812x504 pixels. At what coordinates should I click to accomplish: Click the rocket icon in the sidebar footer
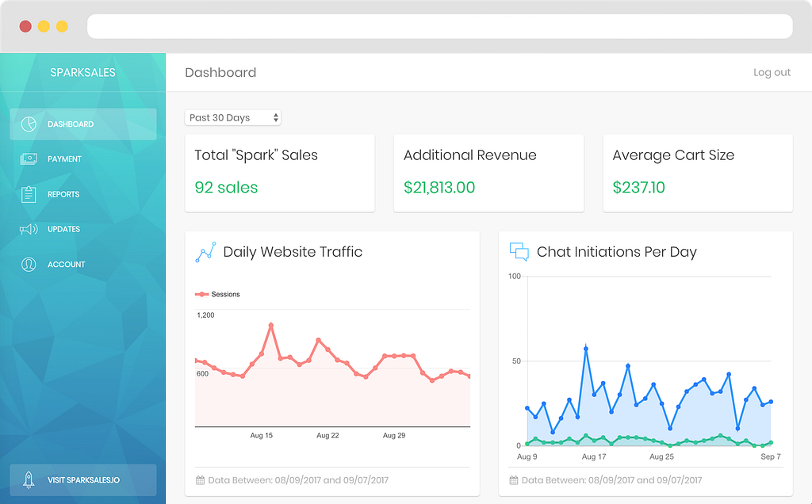[x=29, y=480]
